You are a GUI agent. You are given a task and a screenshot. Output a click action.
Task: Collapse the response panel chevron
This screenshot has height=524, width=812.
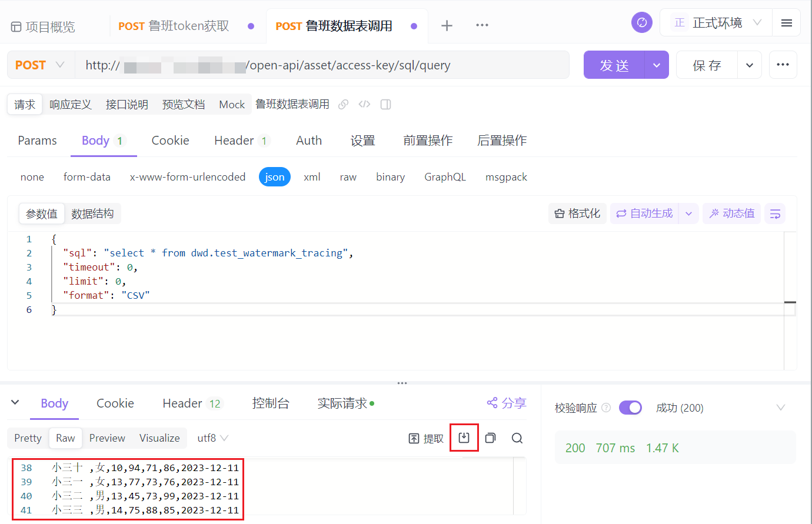point(15,403)
